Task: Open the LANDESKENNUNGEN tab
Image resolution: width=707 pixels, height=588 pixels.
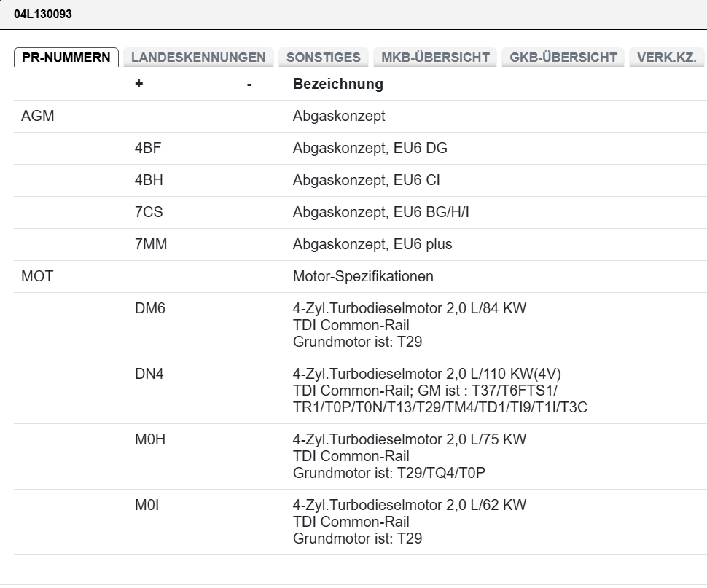Action: (198, 58)
